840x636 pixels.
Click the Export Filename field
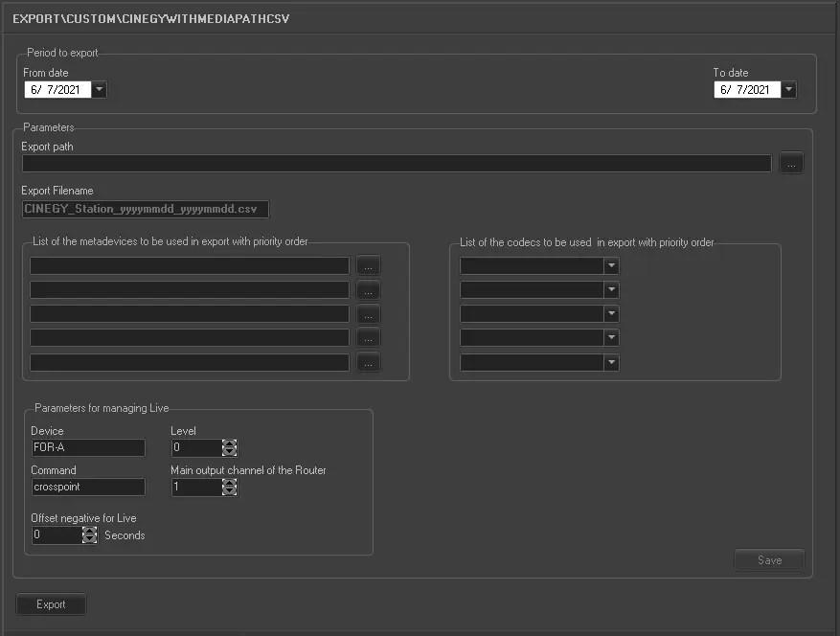tap(146, 209)
